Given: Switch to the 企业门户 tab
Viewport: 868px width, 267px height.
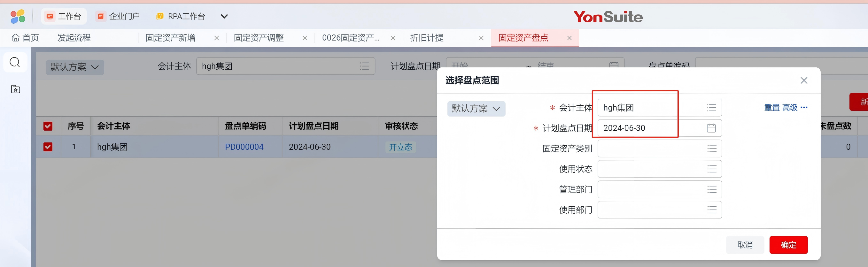Looking at the screenshot, I should (x=118, y=16).
